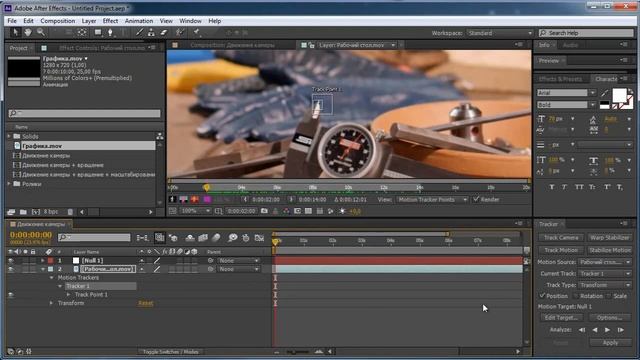
Task: Select the Hand tool
Action: point(28,32)
